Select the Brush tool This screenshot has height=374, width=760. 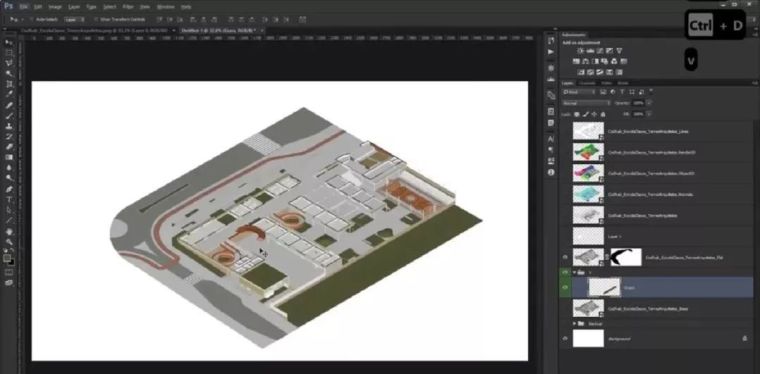click(x=9, y=116)
